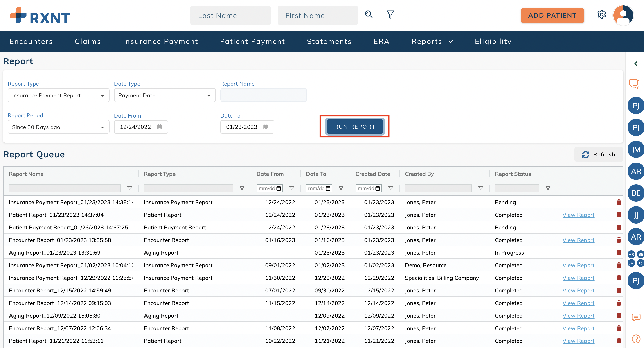View report for Encounter Report_12/07/2022
The height and width of the screenshot is (348, 644).
tap(578, 328)
